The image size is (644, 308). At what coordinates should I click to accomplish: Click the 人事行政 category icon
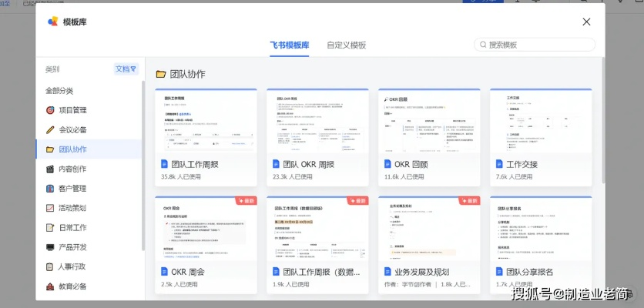pyautogui.click(x=51, y=267)
